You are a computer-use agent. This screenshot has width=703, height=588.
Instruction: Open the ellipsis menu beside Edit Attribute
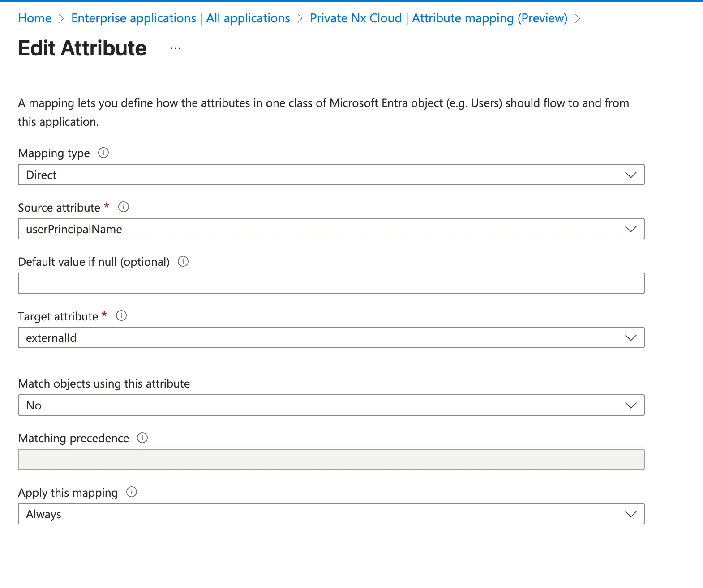click(x=176, y=48)
